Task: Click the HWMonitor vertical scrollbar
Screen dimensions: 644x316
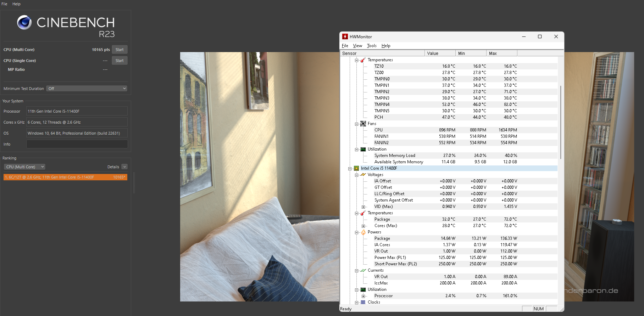Action: click(560, 122)
